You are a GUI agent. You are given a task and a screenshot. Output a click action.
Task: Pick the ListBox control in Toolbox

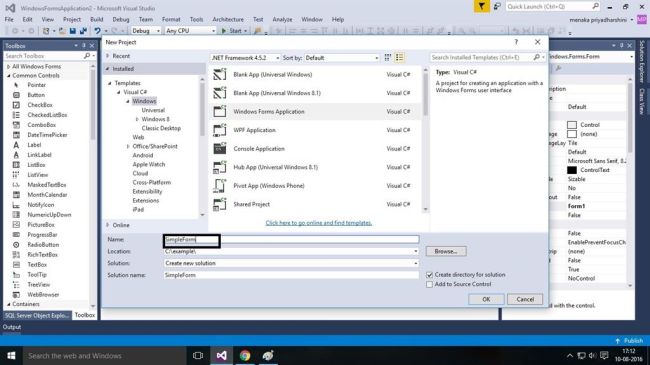(36, 165)
